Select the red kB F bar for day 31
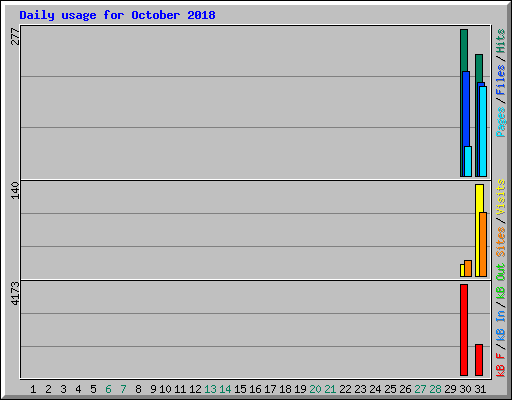Viewport: 512px width, 400px height. (x=479, y=360)
